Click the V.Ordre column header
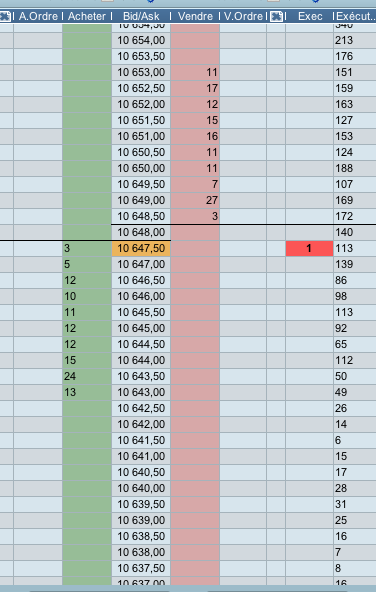Image resolution: width=376 pixels, height=592 pixels. 243,16
